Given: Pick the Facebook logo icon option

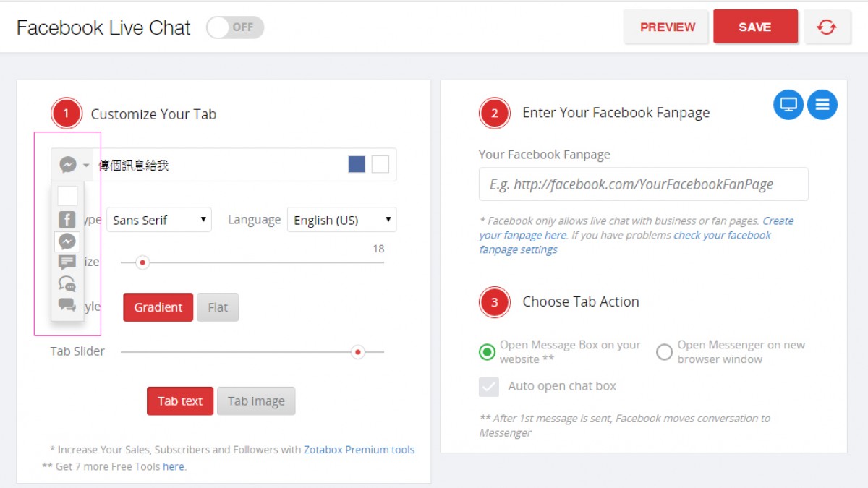Looking at the screenshot, I should click(67, 219).
